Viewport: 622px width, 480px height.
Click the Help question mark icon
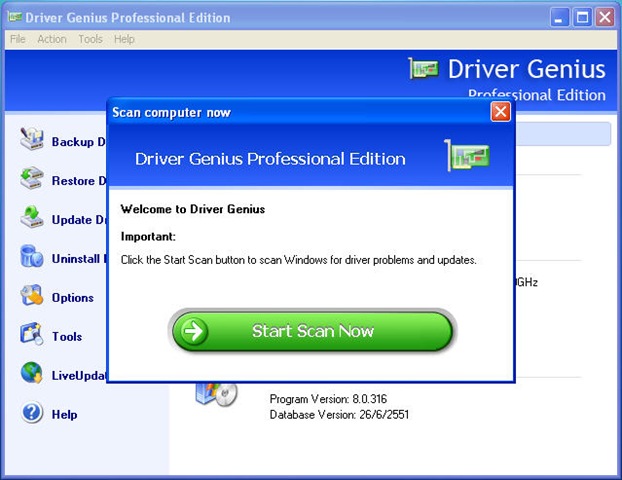[x=32, y=412]
